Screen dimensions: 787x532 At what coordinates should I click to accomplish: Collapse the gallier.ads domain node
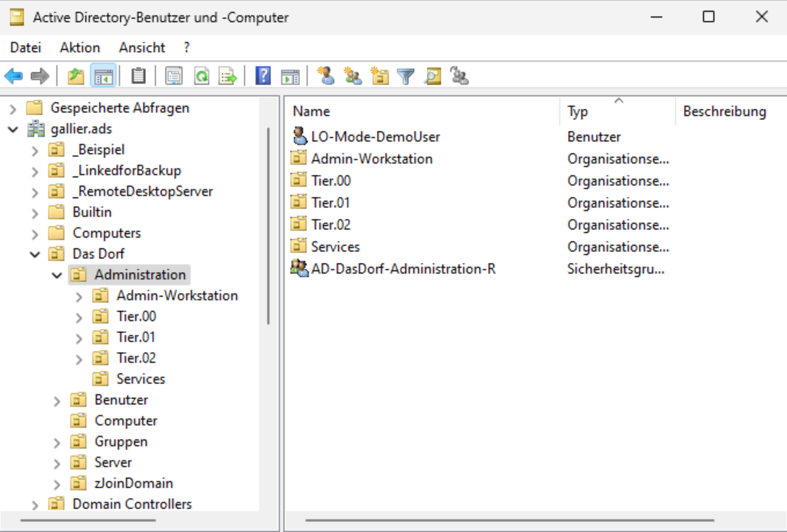(x=13, y=129)
